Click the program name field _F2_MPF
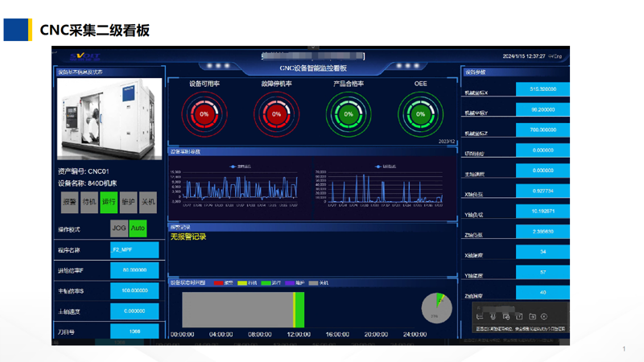Image resolution: width=644 pixels, height=362 pixels. click(134, 250)
